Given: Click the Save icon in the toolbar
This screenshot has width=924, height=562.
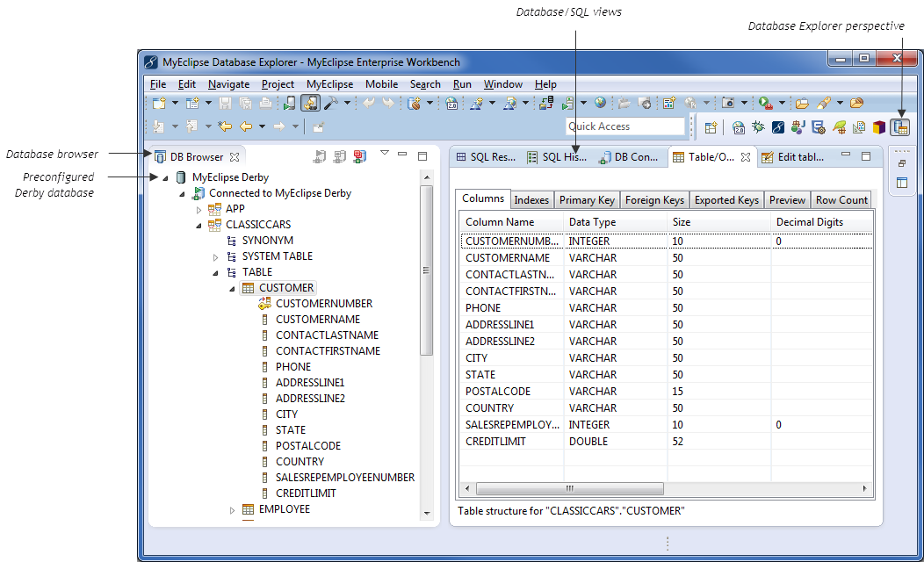Looking at the screenshot, I should (224, 104).
